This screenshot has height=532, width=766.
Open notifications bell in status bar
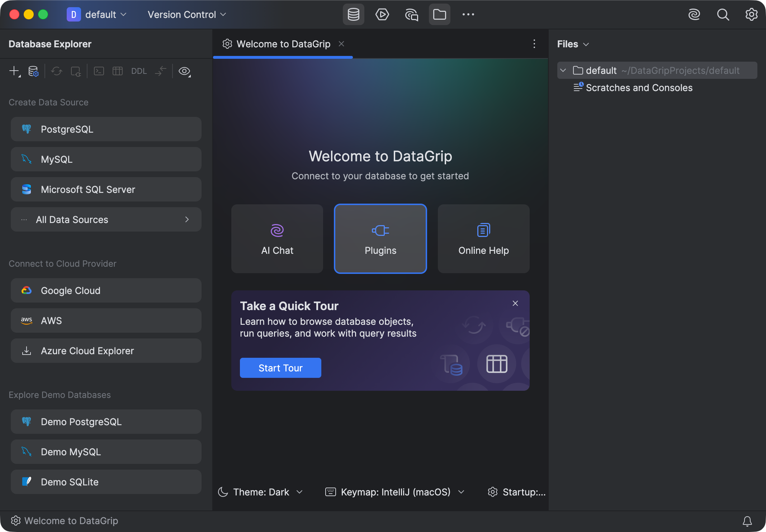coord(747,521)
